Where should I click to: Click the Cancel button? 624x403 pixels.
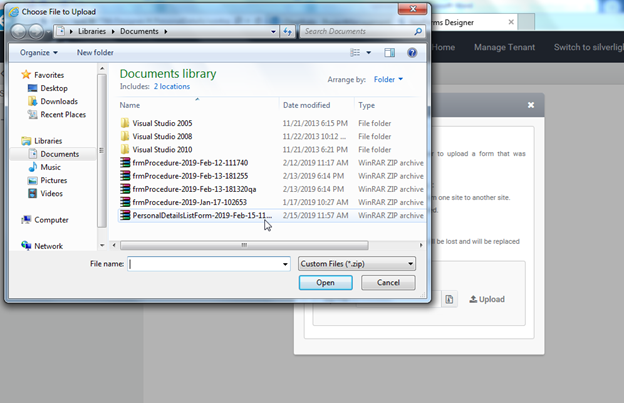click(388, 283)
